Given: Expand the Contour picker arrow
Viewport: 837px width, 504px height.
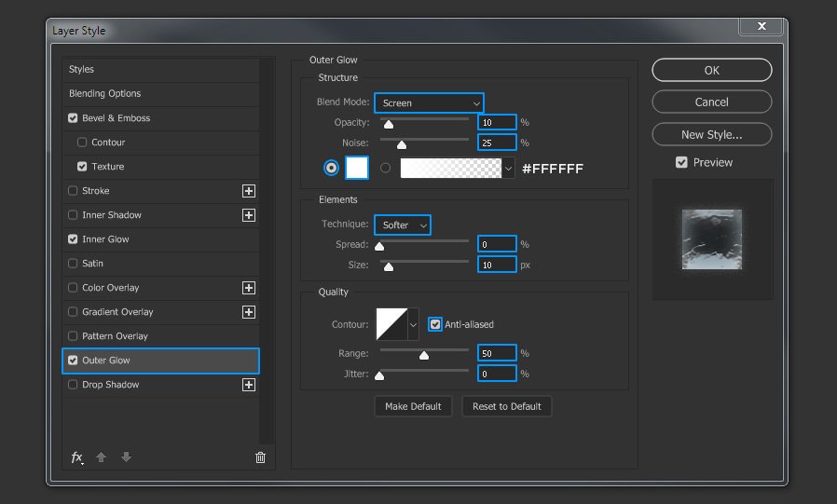Looking at the screenshot, I should click(x=413, y=324).
